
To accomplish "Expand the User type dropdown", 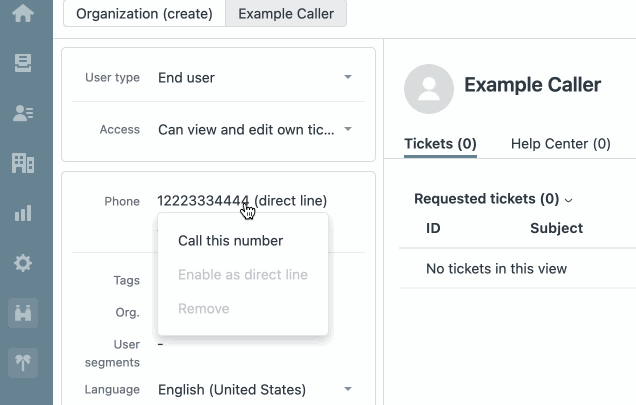I will tap(347, 77).
